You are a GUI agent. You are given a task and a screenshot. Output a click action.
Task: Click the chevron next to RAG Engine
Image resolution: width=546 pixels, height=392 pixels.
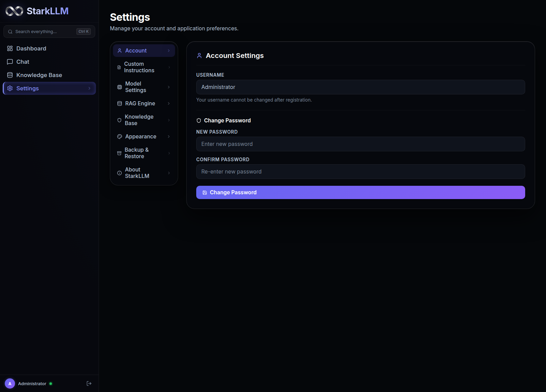coord(169,103)
